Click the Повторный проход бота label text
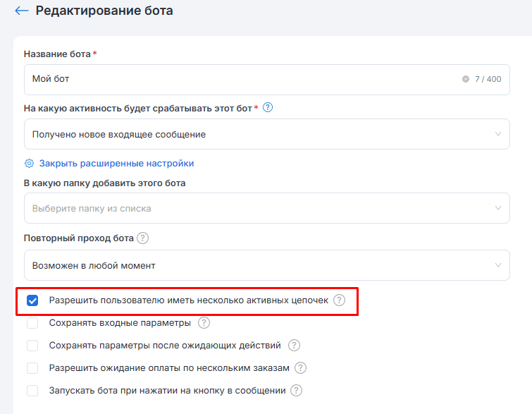Screen dimensions: 532x414 (78, 238)
